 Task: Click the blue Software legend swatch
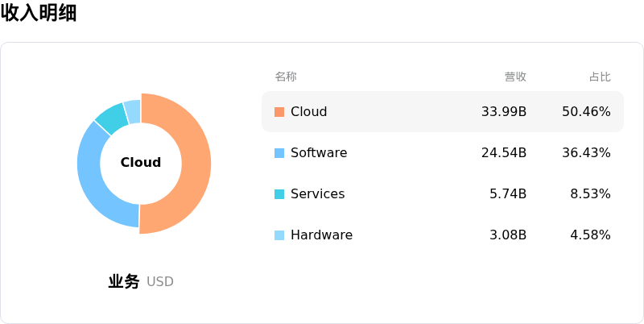(x=279, y=153)
